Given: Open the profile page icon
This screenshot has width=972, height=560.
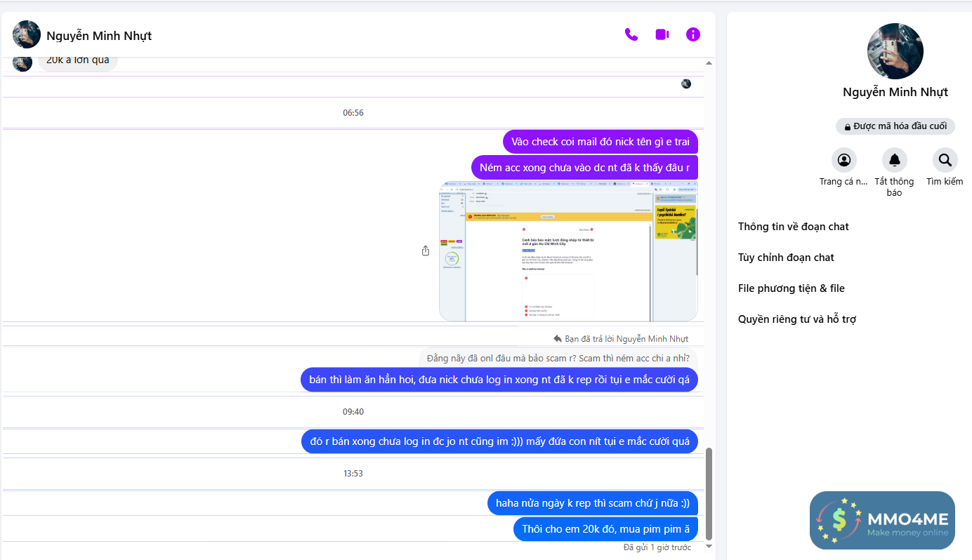Looking at the screenshot, I should click(843, 160).
